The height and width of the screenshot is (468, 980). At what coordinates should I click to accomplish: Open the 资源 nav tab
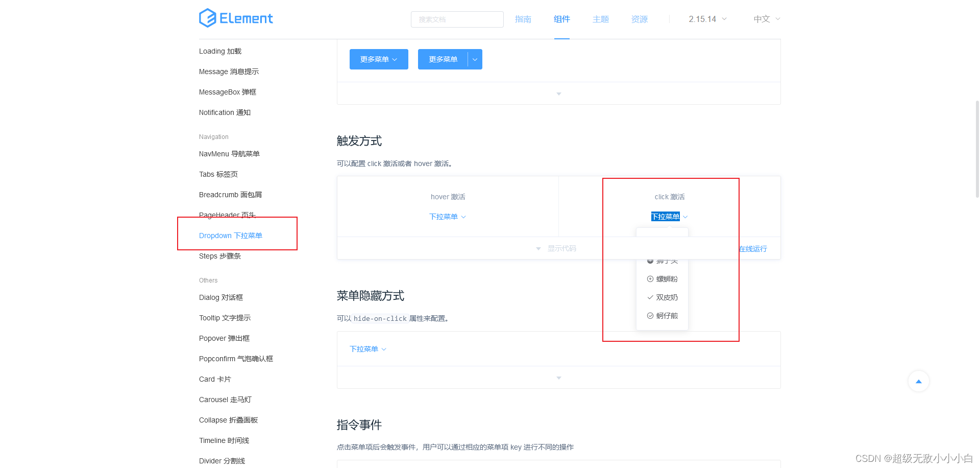click(x=640, y=19)
